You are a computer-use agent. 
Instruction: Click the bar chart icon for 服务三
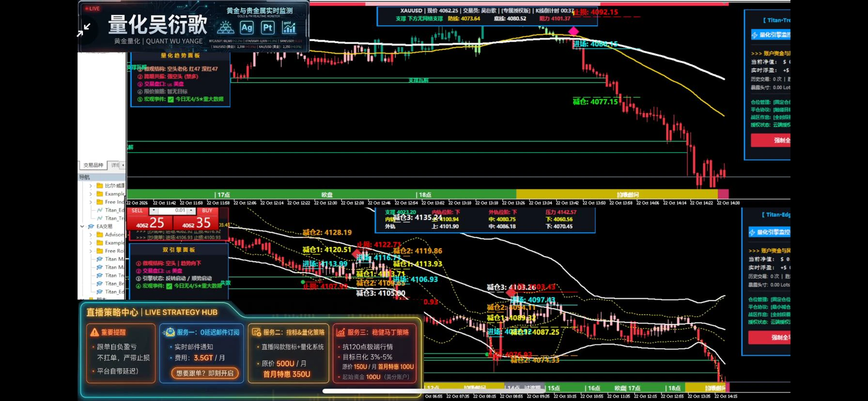(341, 332)
